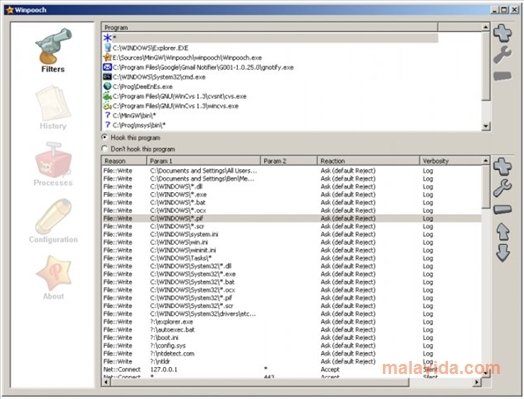Remove selected rule with minus icon
The image size is (524, 399).
502,210
